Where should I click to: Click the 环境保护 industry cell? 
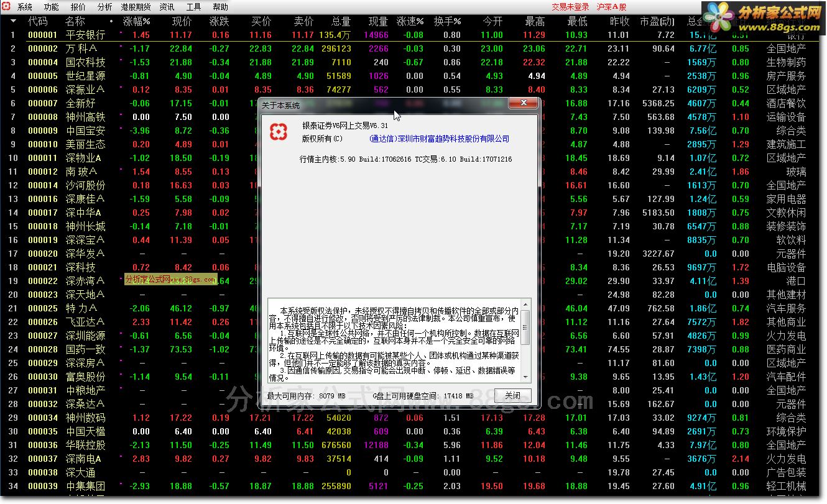786,431
